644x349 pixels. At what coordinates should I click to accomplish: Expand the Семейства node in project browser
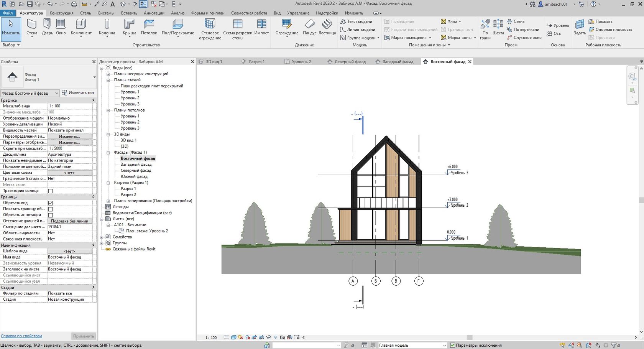click(x=102, y=237)
